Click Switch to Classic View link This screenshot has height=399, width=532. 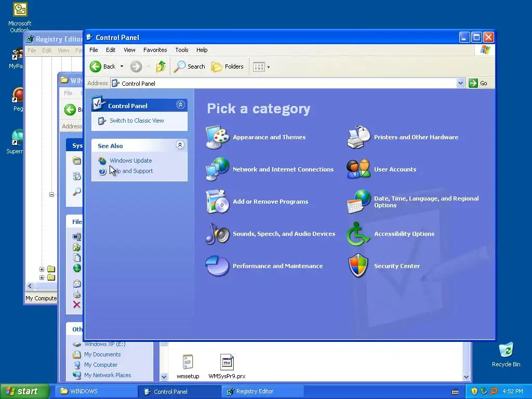137,121
